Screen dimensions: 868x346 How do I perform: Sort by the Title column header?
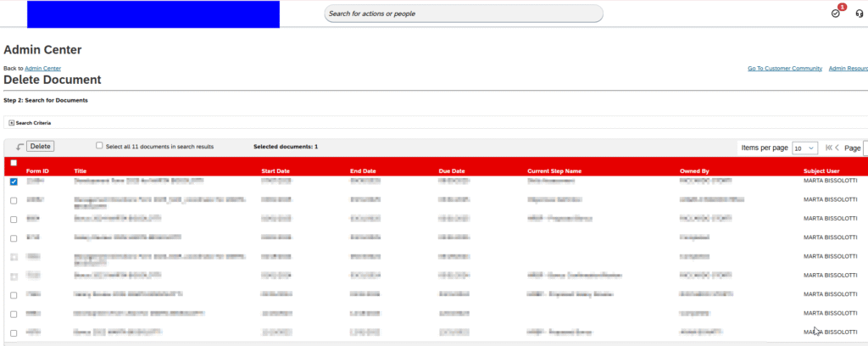coord(81,171)
